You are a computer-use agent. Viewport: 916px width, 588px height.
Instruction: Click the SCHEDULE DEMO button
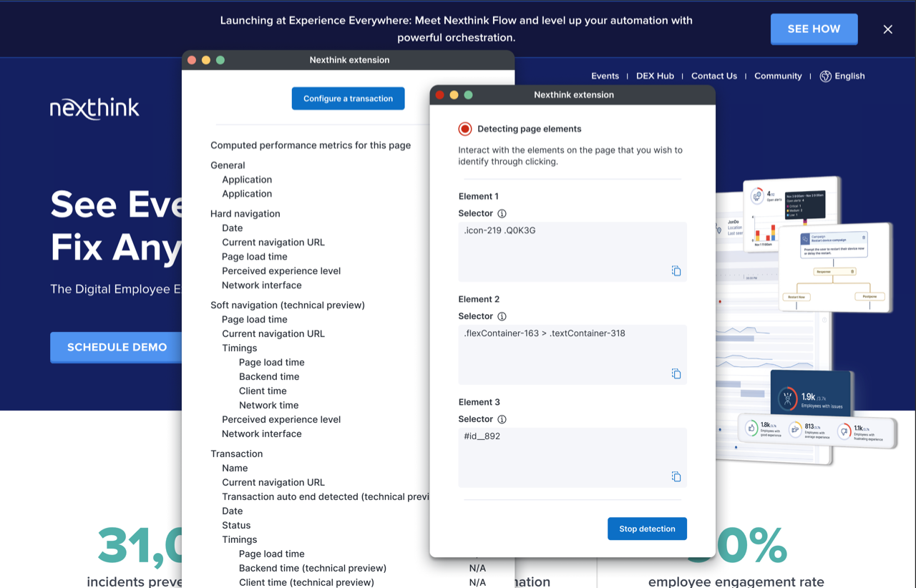(x=115, y=347)
